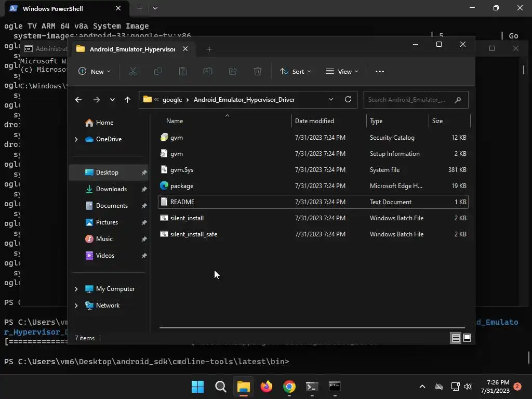Select the silent_install_safe batch file

312,234
